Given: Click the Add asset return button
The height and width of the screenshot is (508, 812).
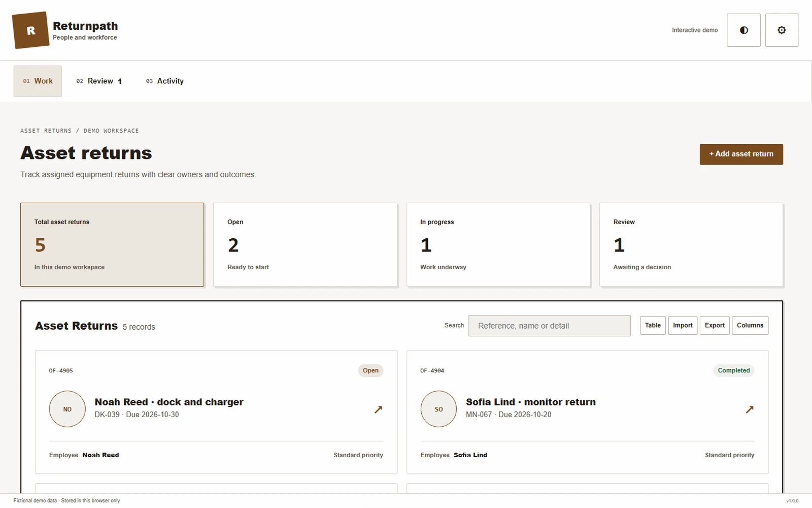Looking at the screenshot, I should pyautogui.click(x=741, y=154).
